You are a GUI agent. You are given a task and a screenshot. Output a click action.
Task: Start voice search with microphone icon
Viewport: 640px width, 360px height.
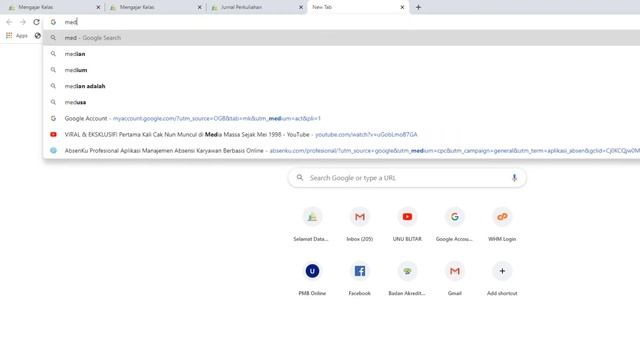coord(514,178)
